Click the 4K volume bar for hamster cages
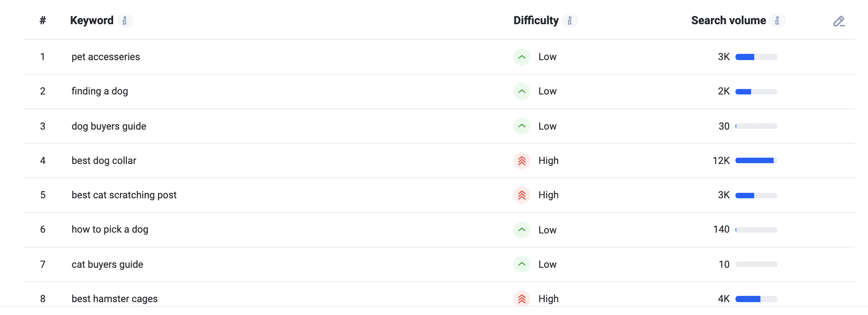Viewport: 868px width, 315px height. click(756, 299)
